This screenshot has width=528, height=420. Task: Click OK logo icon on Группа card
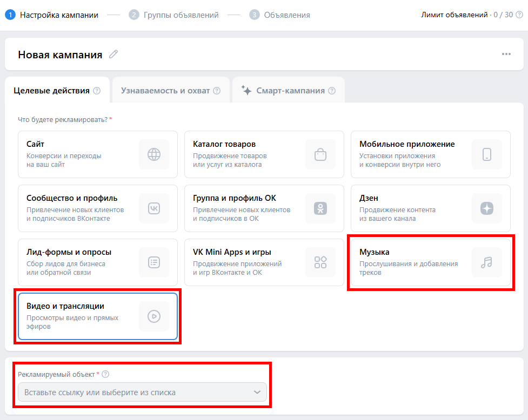(x=320, y=208)
